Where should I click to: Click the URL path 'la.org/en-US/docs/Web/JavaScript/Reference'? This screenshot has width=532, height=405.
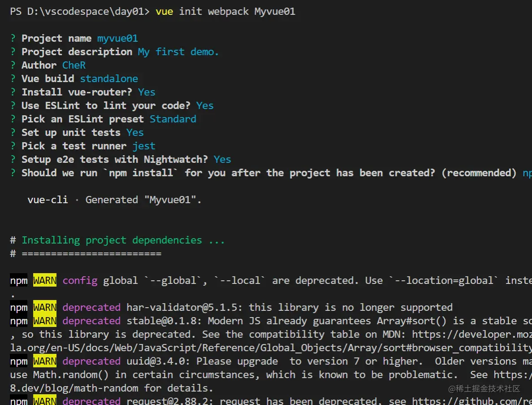coord(132,348)
